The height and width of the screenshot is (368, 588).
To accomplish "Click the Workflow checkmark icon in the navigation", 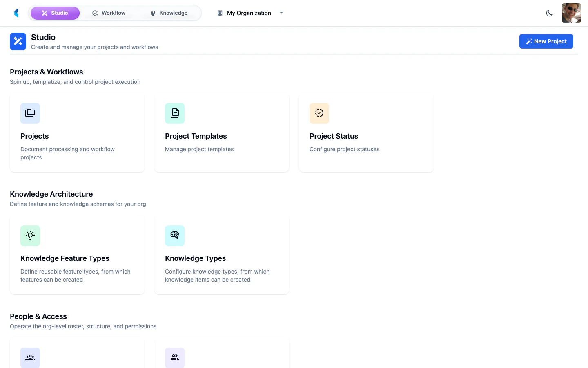I will point(95,13).
